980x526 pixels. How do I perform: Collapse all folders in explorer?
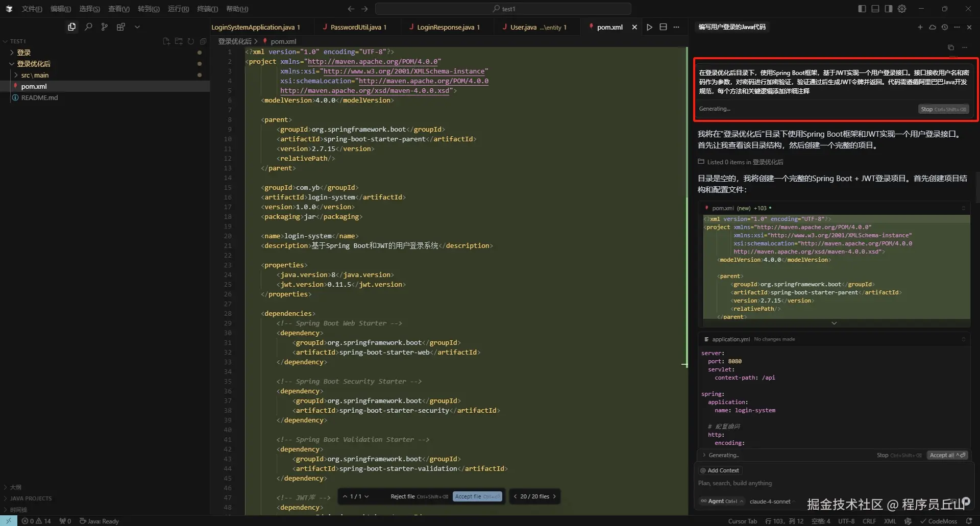(203, 41)
